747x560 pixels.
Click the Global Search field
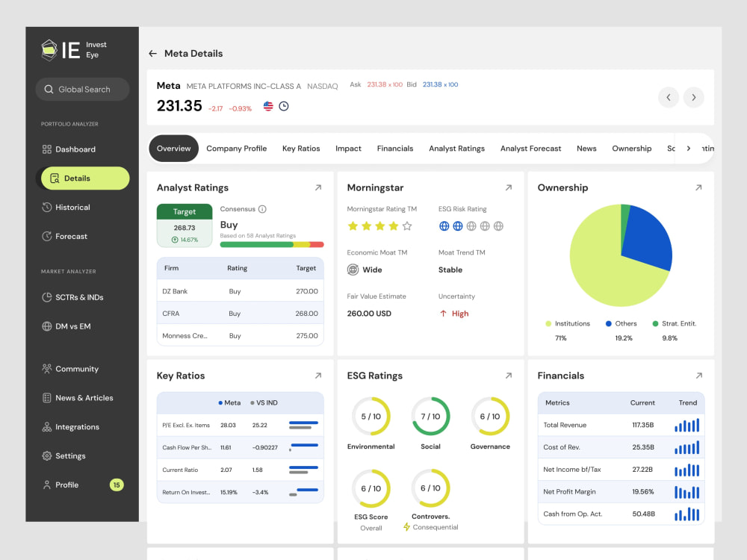pos(82,89)
